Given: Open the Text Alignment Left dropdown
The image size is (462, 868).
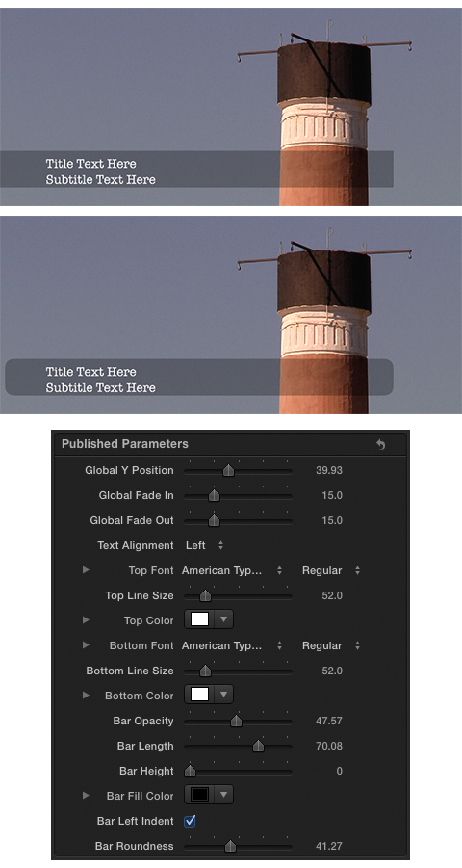Looking at the screenshot, I should (x=204, y=545).
